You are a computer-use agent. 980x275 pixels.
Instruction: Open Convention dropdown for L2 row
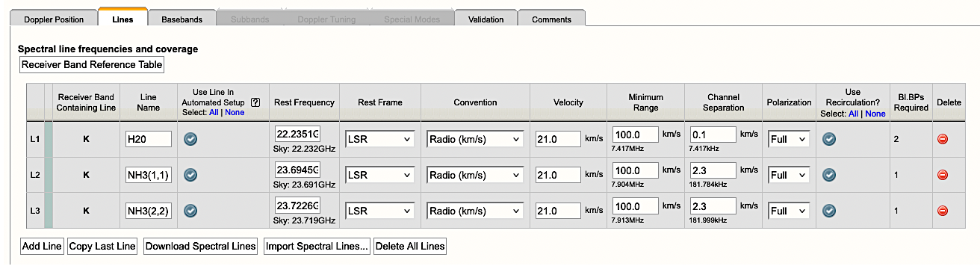(x=475, y=175)
